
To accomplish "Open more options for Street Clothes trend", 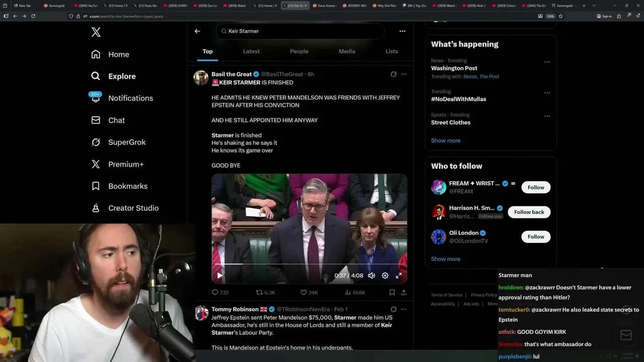I will coord(547,116).
